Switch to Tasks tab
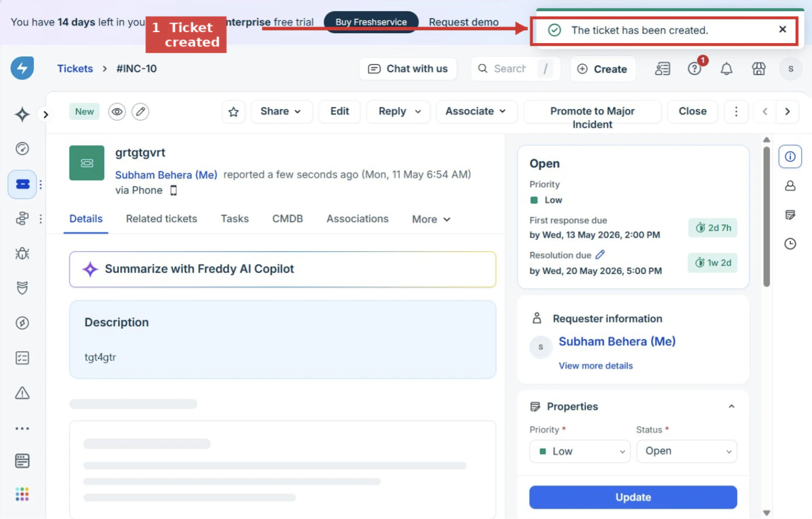This screenshot has width=812, height=519. point(235,219)
